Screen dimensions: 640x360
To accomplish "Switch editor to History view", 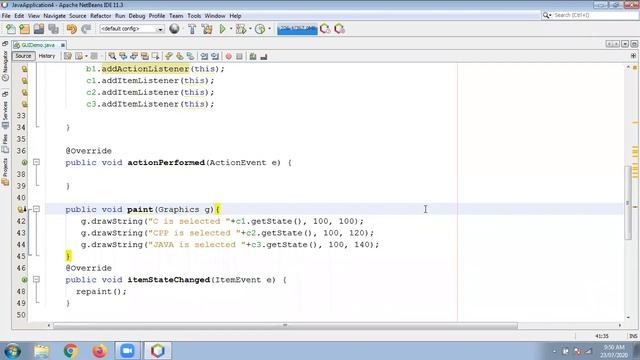I will pyautogui.click(x=47, y=56).
